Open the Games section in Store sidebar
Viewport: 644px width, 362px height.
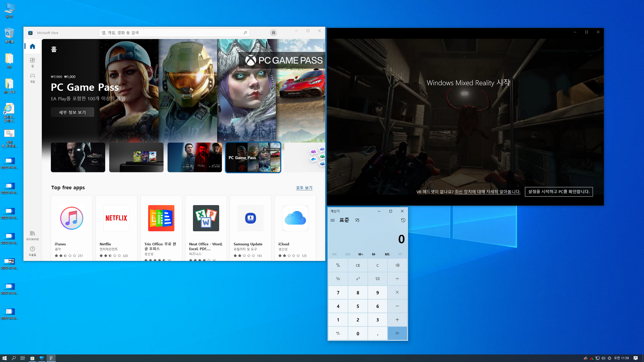click(x=32, y=78)
